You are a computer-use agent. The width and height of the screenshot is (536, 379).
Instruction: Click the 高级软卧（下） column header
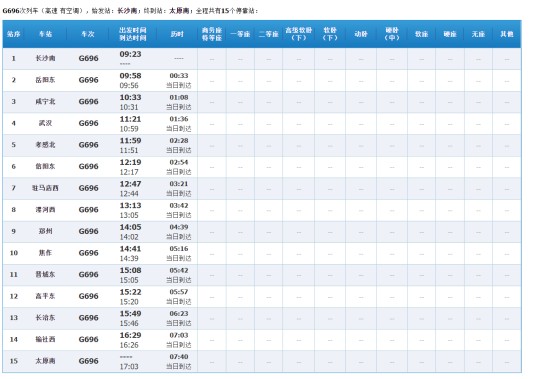click(298, 34)
